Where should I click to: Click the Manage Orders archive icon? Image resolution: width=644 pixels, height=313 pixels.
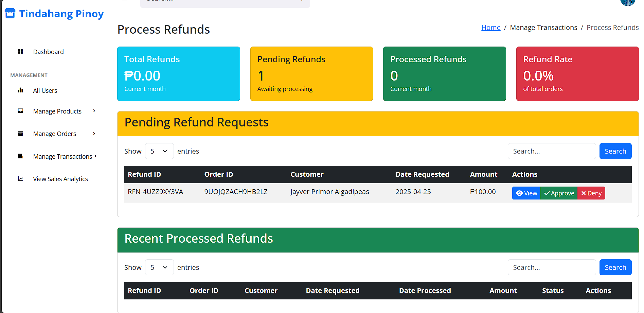20,134
